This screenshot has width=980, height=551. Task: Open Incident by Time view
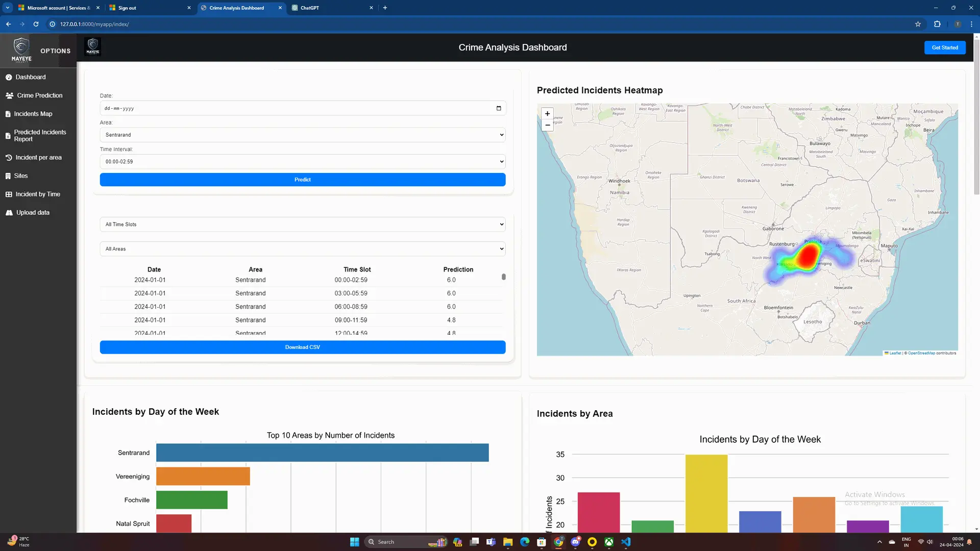(37, 194)
